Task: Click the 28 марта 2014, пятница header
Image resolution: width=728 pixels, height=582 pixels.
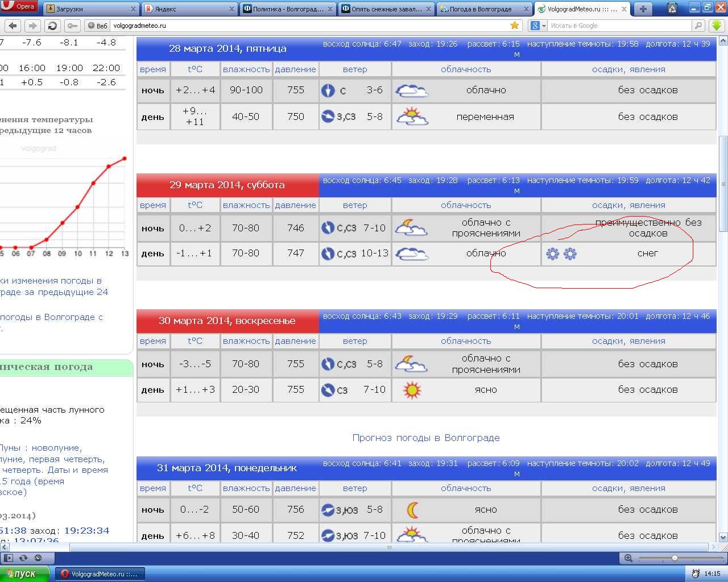Action: coord(227,49)
